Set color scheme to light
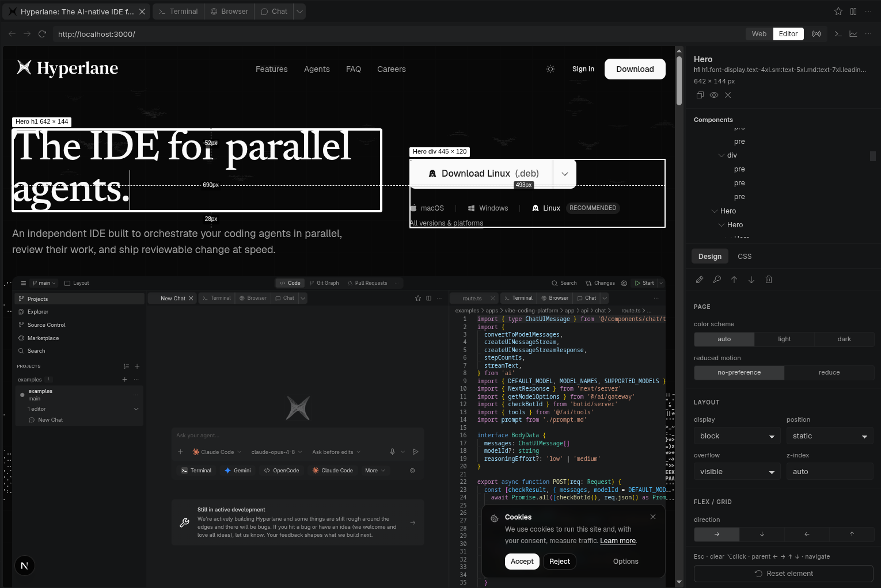 [784, 339]
